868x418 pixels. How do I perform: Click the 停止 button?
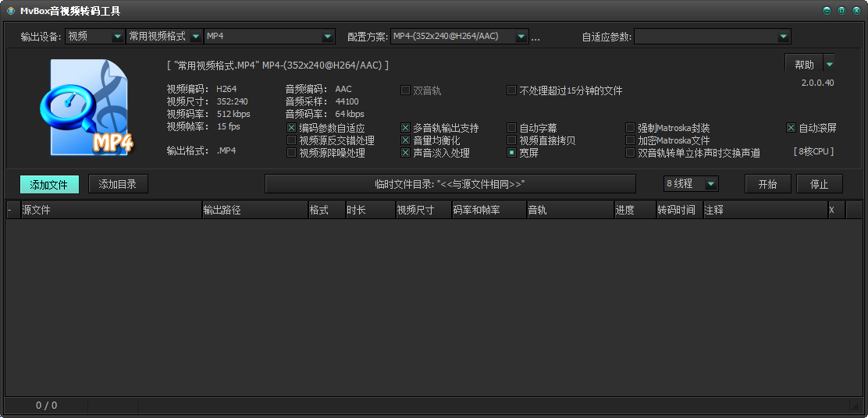coord(820,184)
